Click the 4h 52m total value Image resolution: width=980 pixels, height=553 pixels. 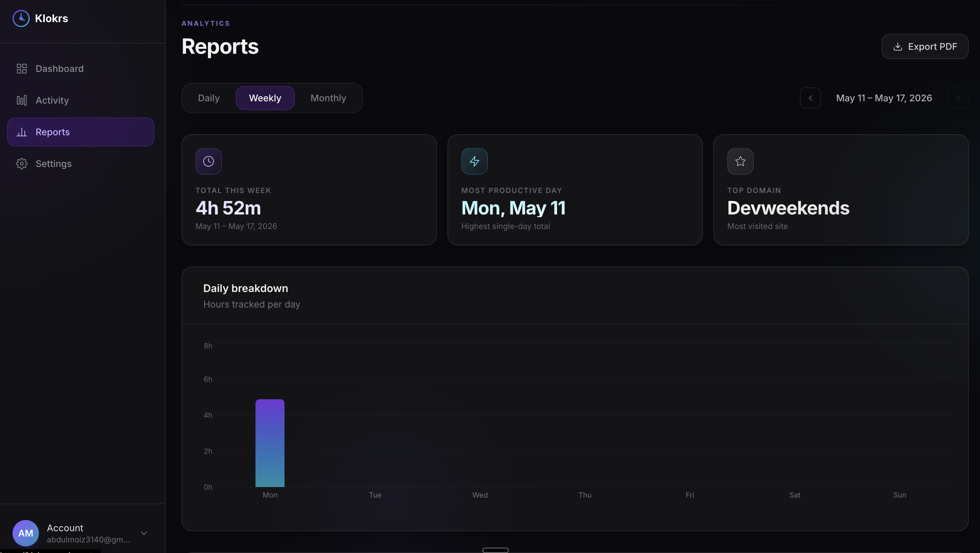(228, 208)
